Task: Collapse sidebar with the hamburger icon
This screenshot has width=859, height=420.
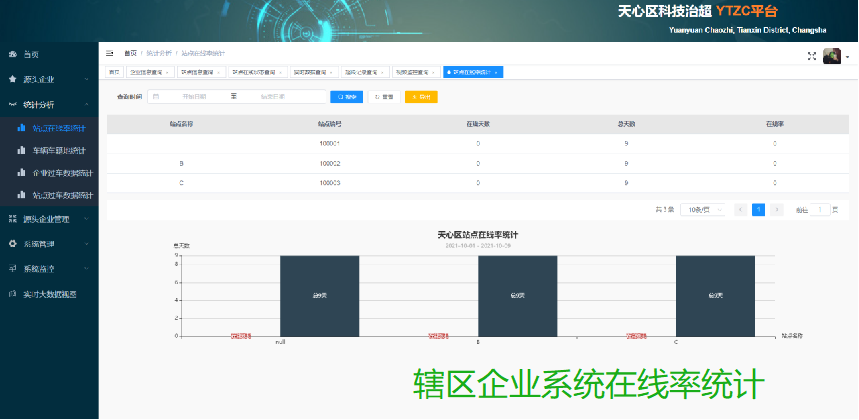Action: point(109,52)
